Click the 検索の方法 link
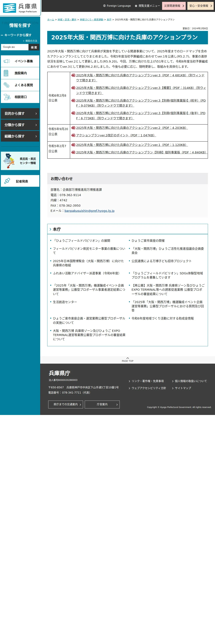This screenshot has height=644, width=215. point(31,41)
